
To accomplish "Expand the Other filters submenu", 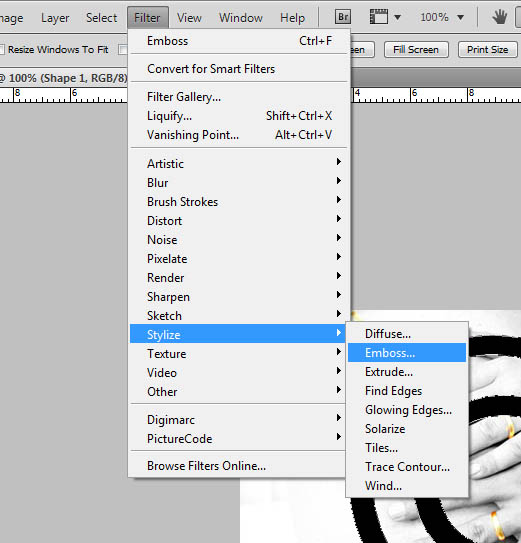I will point(238,392).
